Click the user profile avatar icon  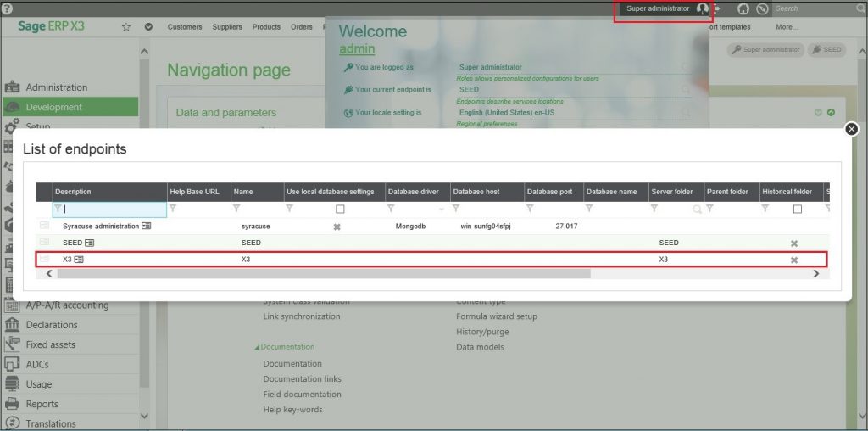(703, 8)
